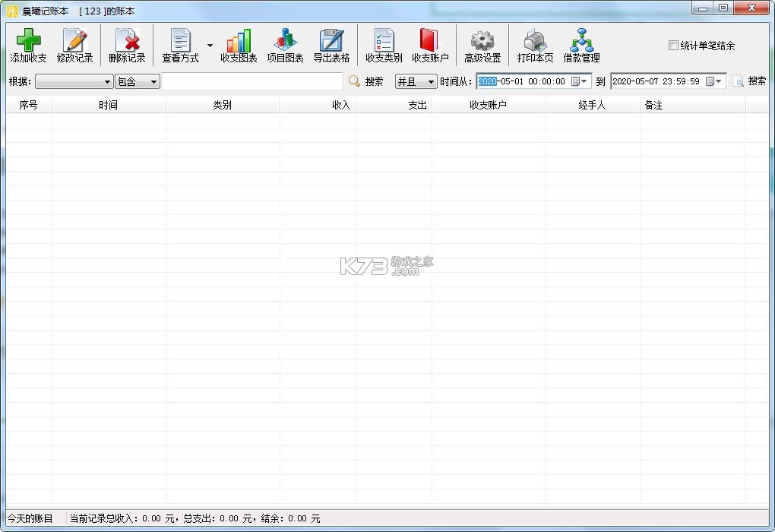Click the 备注 column header
The height and width of the screenshot is (532, 775).
(693, 105)
